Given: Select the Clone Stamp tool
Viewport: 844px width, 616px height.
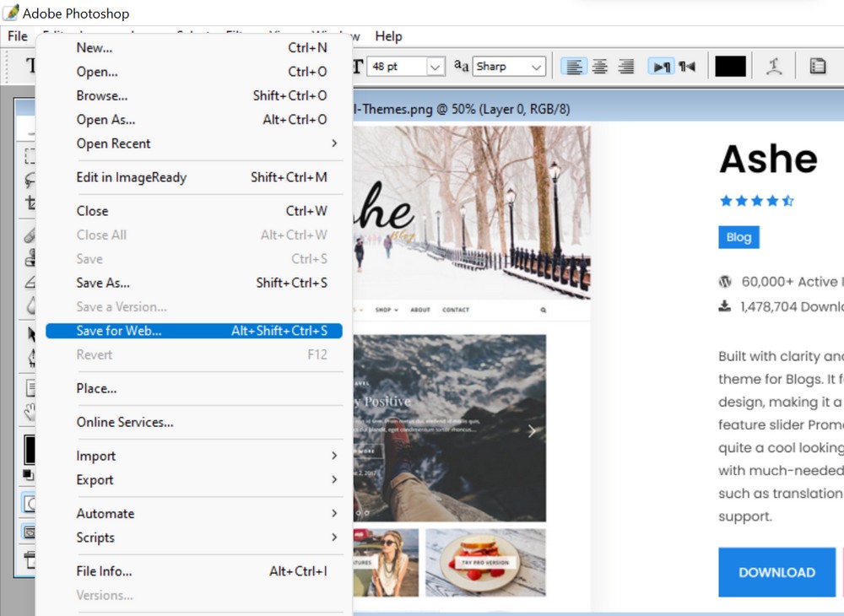Looking at the screenshot, I should pyautogui.click(x=30, y=257).
